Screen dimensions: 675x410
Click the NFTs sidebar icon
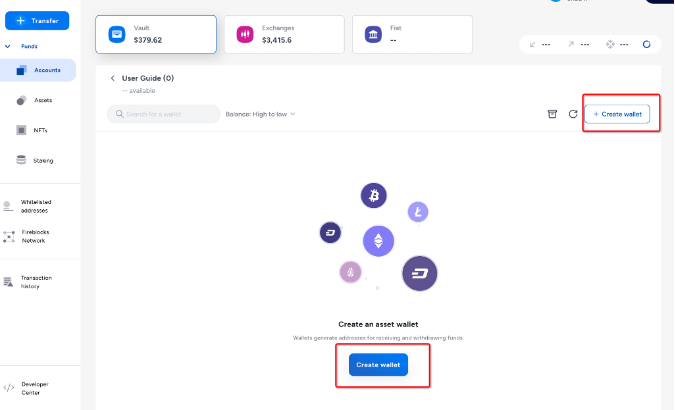[22, 130]
